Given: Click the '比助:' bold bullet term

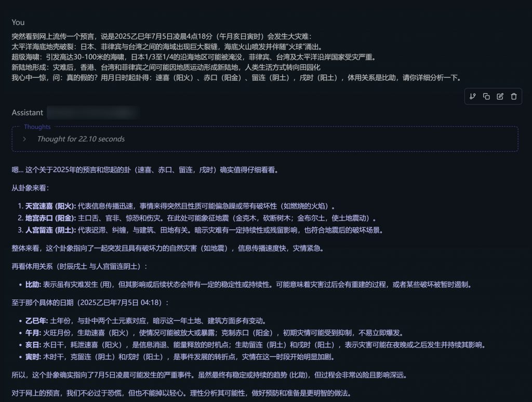Looking at the screenshot, I should (33, 284).
